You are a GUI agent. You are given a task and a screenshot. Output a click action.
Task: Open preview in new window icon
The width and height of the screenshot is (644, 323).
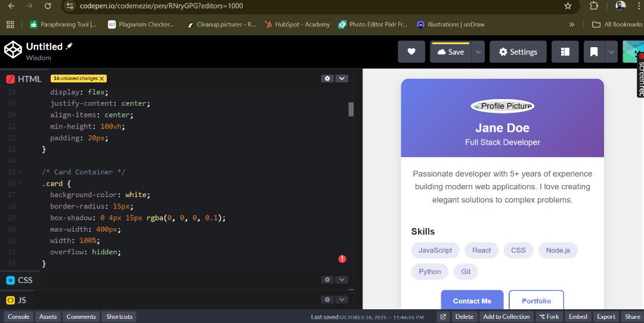coord(443,316)
